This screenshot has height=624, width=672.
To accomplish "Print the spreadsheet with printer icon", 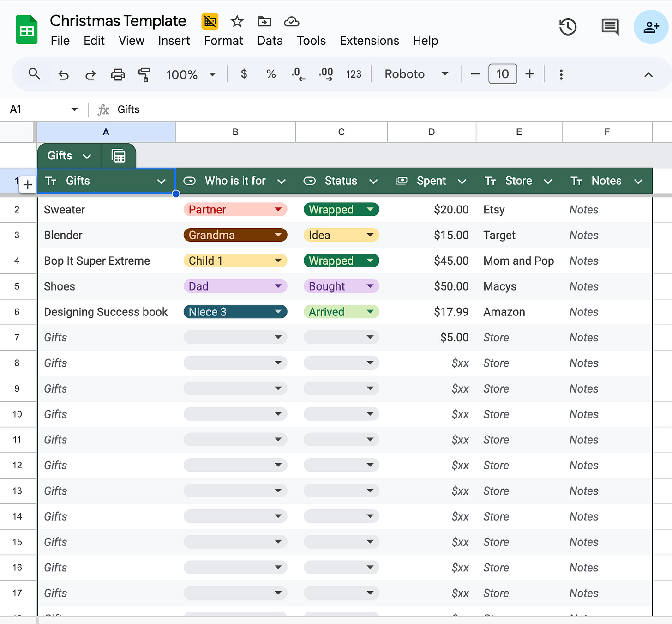I will pos(118,74).
